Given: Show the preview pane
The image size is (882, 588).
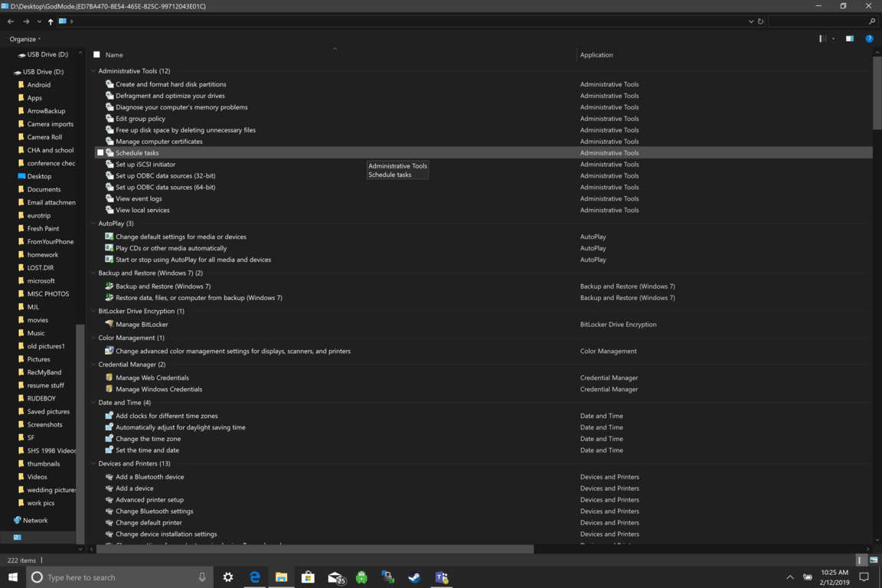Looking at the screenshot, I should tap(850, 39).
